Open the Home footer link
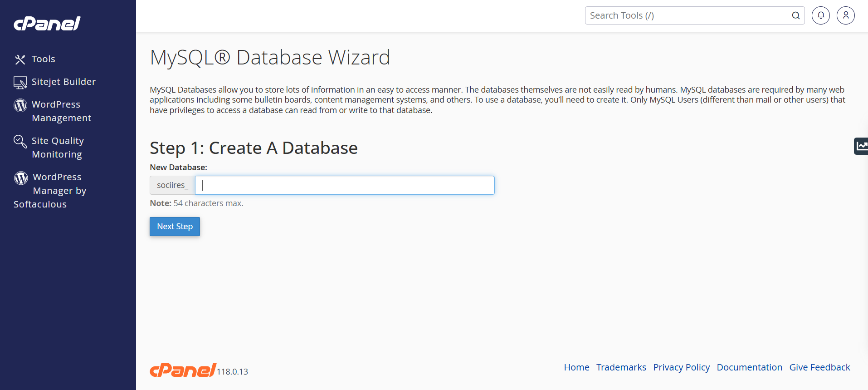The image size is (868, 390). coord(576,367)
